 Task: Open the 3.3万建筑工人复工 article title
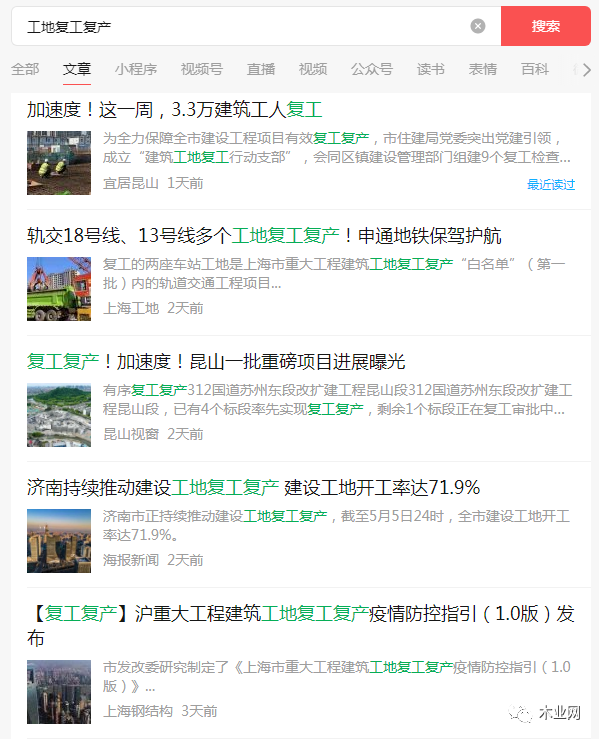pos(174,110)
